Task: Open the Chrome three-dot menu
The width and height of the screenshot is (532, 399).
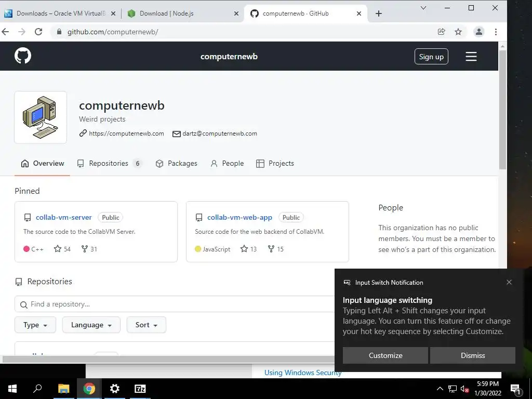Action: click(496, 32)
